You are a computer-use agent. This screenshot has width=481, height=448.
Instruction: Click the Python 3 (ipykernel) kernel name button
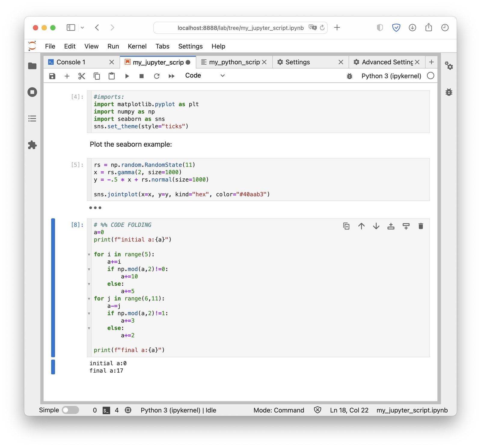(391, 76)
